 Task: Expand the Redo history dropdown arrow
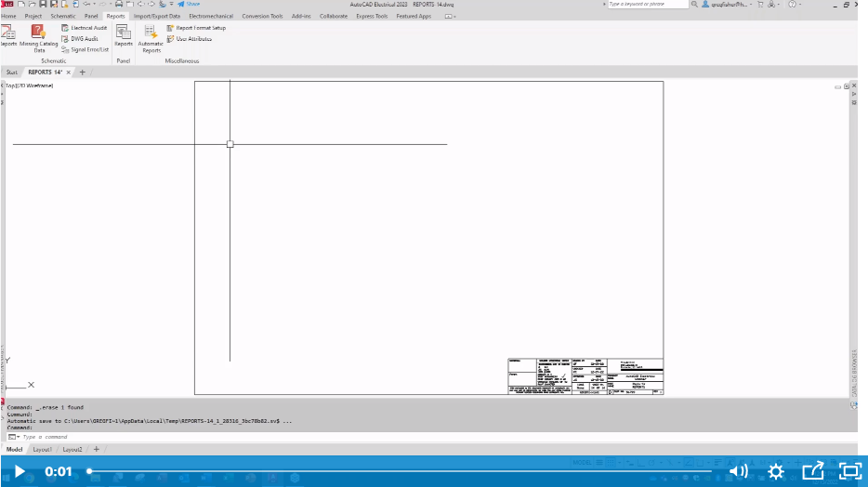point(111,4)
